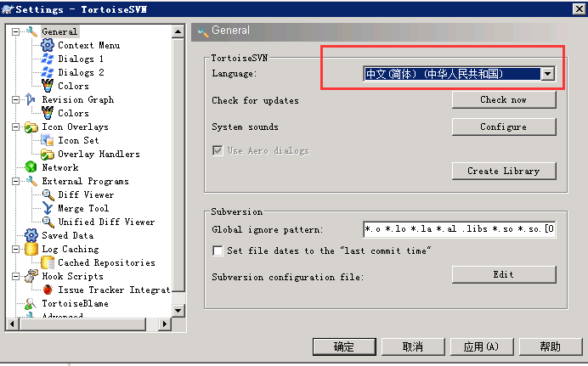The image size is (588, 366).
Task: Click the Icon Set icon
Action: pyautogui.click(x=48, y=140)
